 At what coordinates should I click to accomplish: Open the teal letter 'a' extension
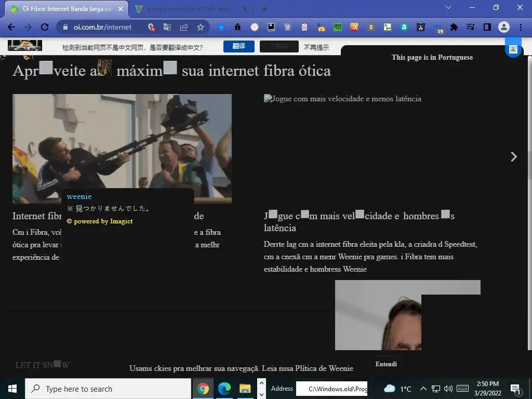(404, 27)
